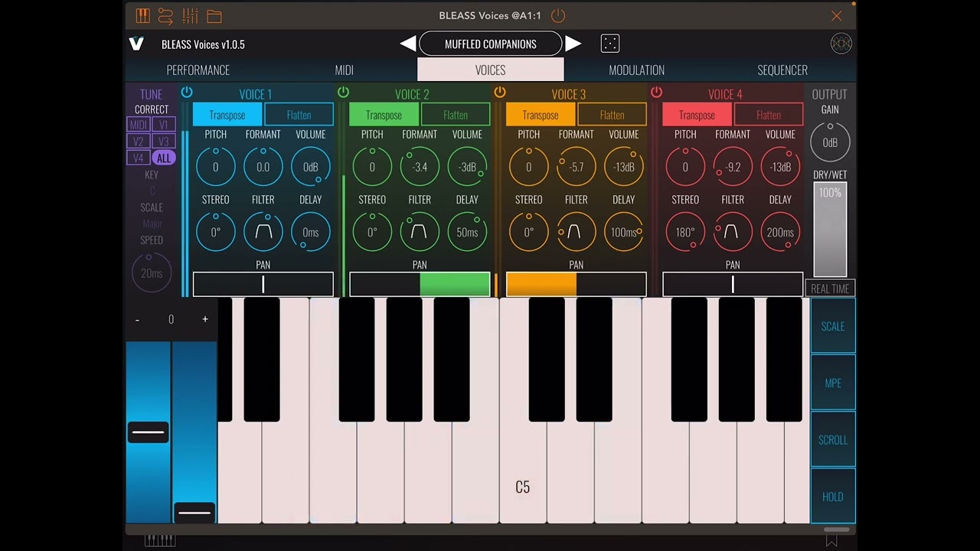This screenshot has height=551, width=980.
Task: Click the orange power icon beside plugin title
Action: [558, 15]
